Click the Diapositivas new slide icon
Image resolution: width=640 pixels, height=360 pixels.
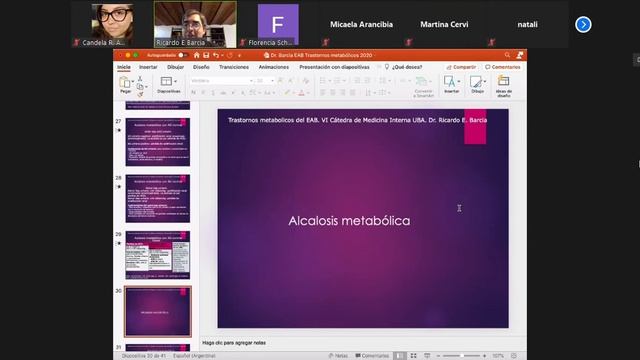point(166,82)
